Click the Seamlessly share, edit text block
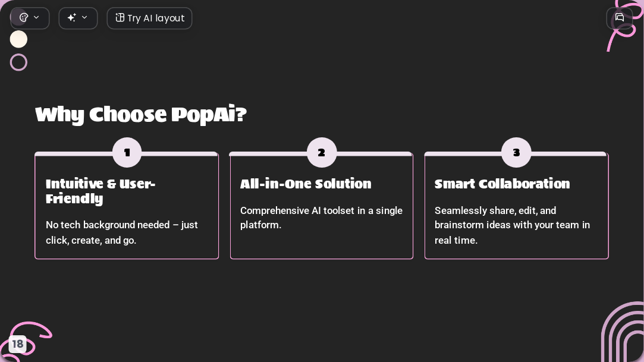Viewport: 644px width, 362px height. coord(512,225)
